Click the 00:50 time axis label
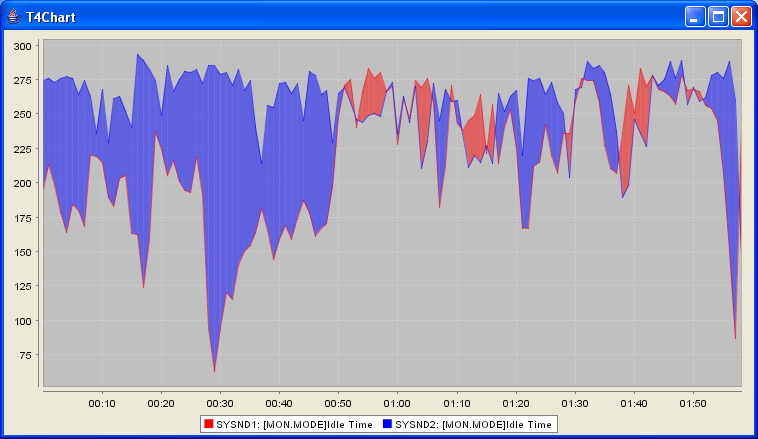This screenshot has height=439, width=758. pyautogui.click(x=338, y=403)
